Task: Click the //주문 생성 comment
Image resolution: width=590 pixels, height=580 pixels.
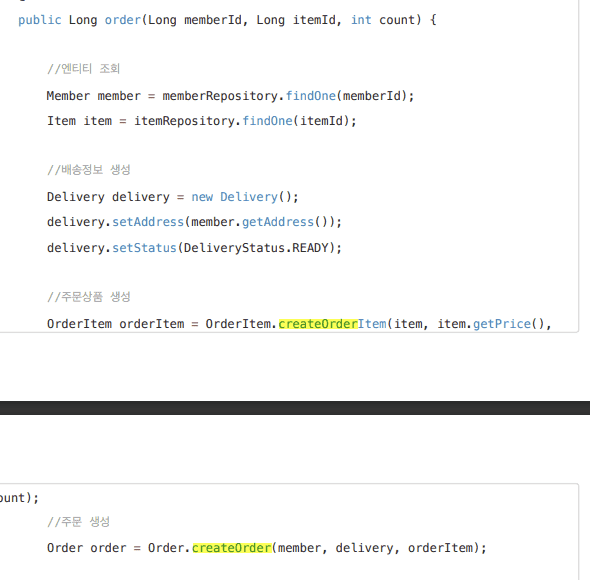Action: tap(78, 522)
